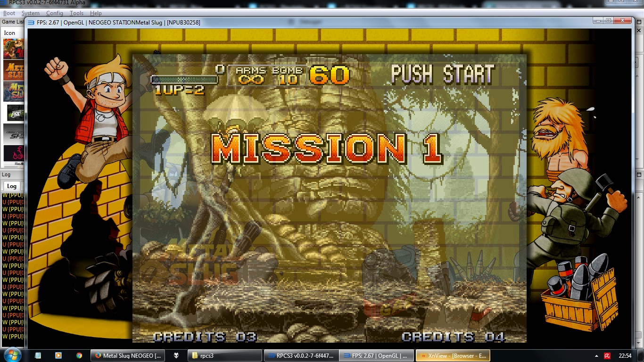The image size is (644, 362).
Task: Open the notepad-style pinned taskbar icon
Action: pyautogui.click(x=38, y=355)
